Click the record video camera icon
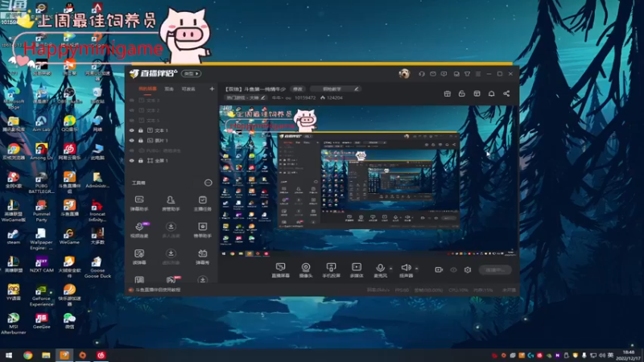Viewport: 644px width, 362px height. click(x=439, y=269)
